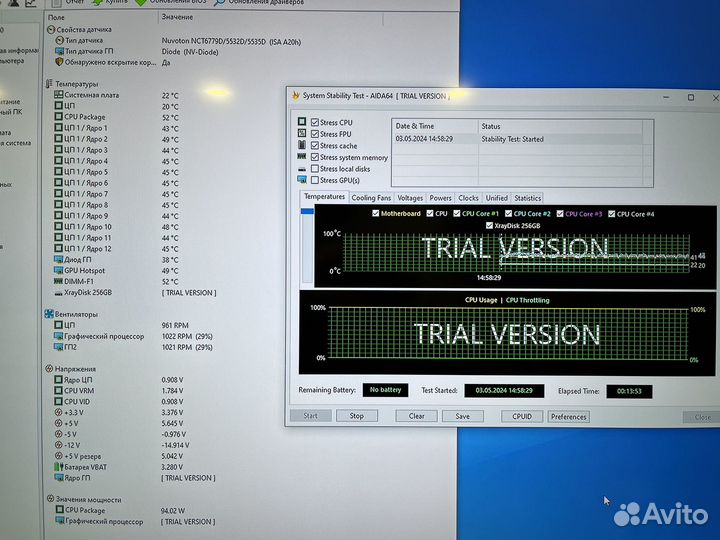Viewport: 720px width, 540px height.
Task: Select the Stability Test: Started log row
Action: click(x=517, y=139)
